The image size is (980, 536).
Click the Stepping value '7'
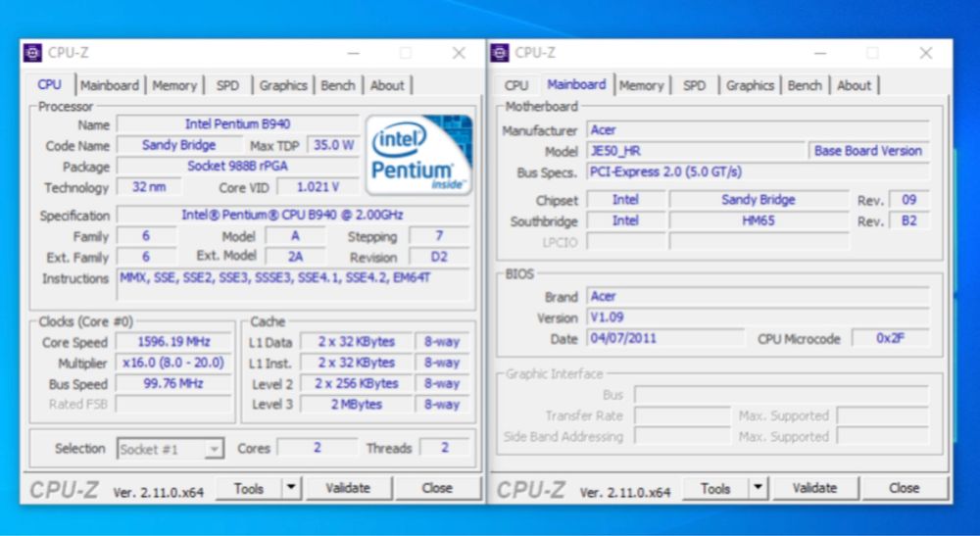coord(439,236)
